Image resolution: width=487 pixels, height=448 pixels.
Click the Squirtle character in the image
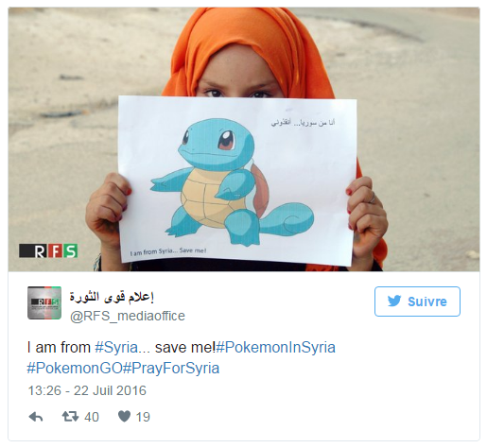(233, 182)
